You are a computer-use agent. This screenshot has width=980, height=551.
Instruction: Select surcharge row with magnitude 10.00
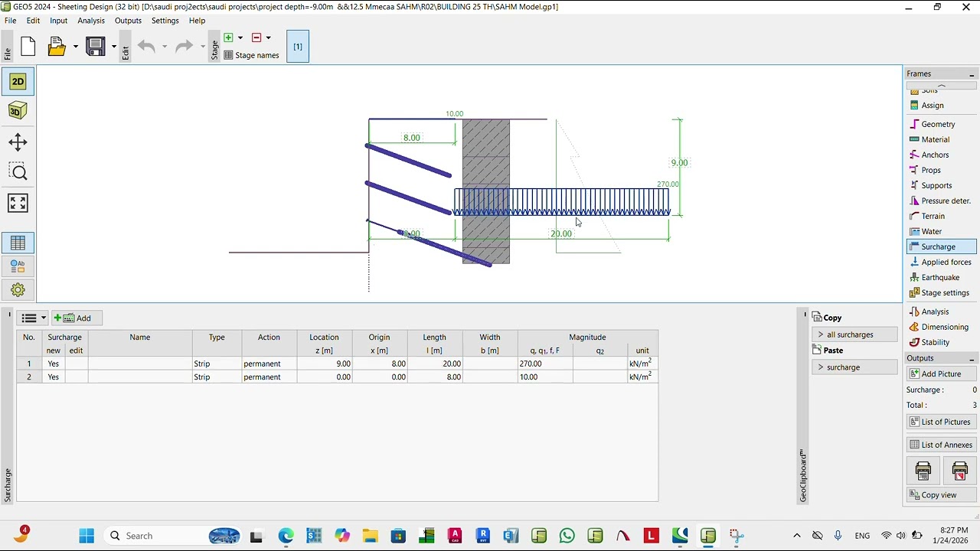click(338, 377)
